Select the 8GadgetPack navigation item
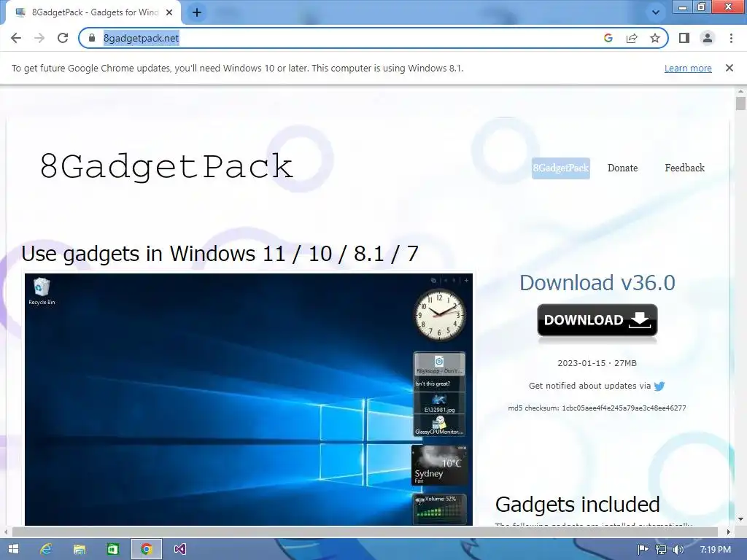This screenshot has width=747, height=560. coord(561,168)
